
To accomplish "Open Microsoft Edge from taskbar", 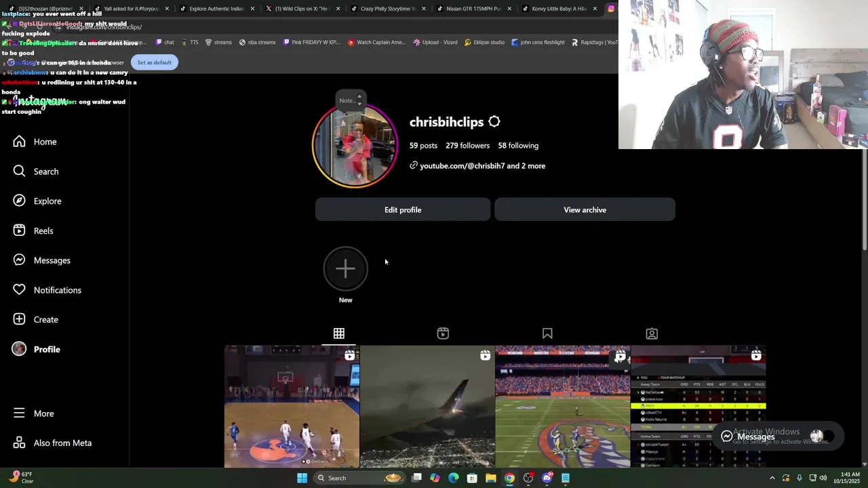I will pyautogui.click(x=454, y=478).
